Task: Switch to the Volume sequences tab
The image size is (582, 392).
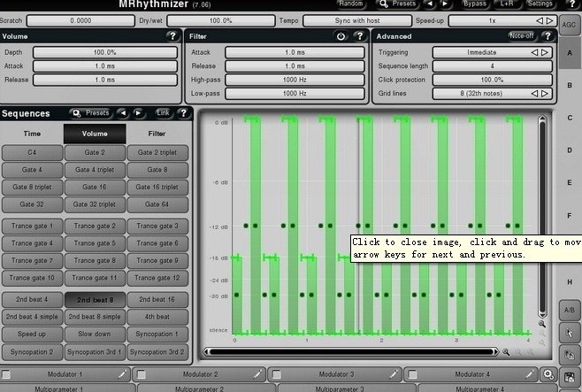Action: (95, 134)
